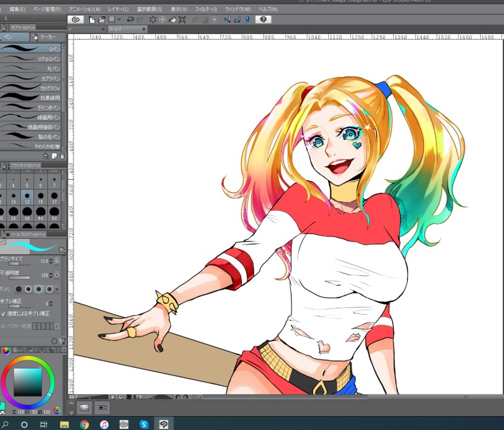
Task: Select the 丸ペン sub tool
Action: (x=30, y=69)
